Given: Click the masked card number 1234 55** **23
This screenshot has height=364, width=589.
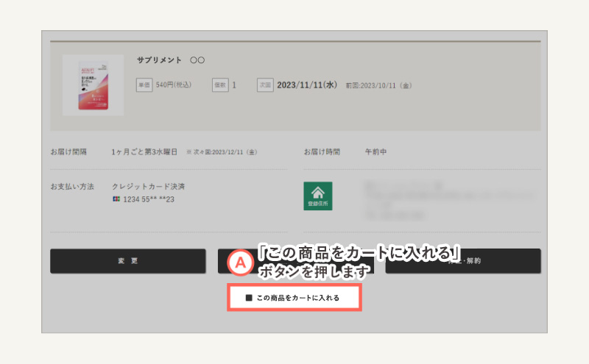Looking at the screenshot, I should click(149, 199).
